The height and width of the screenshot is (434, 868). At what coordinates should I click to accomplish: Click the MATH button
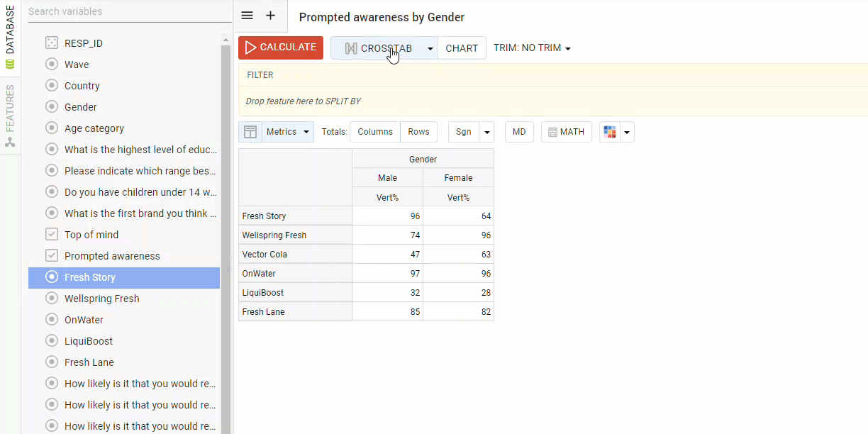pyautogui.click(x=566, y=132)
